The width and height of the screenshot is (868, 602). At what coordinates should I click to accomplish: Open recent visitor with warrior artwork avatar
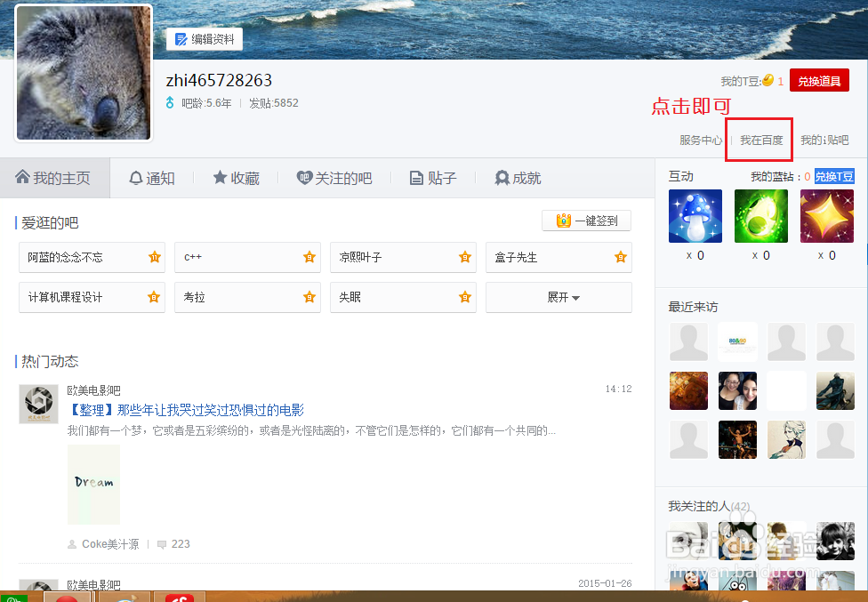835,390
